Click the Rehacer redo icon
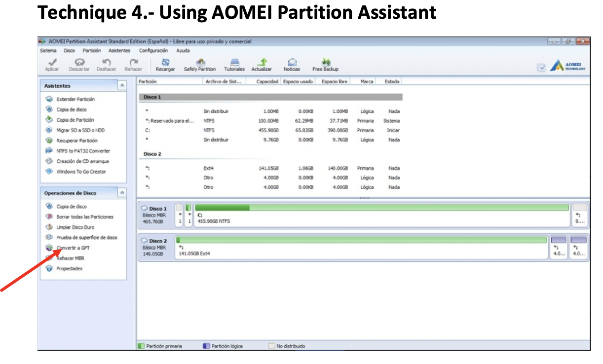The height and width of the screenshot is (364, 603). [x=133, y=62]
